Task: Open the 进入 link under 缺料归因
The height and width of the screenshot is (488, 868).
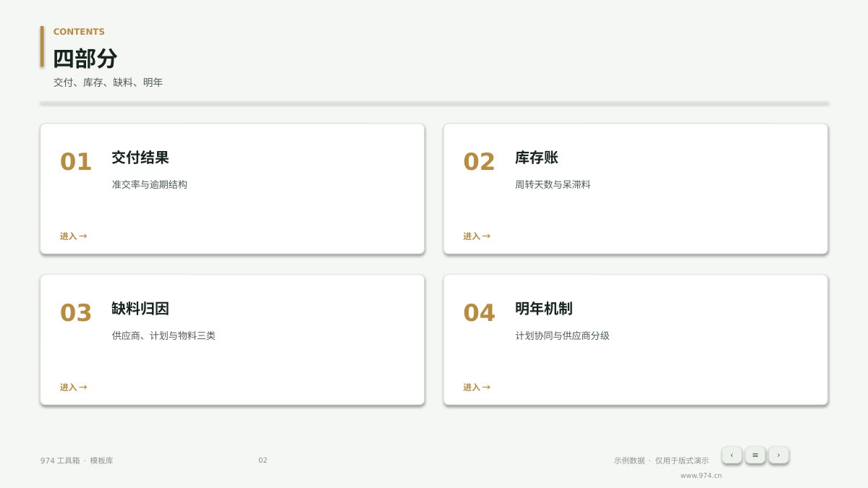Action: pos(73,388)
